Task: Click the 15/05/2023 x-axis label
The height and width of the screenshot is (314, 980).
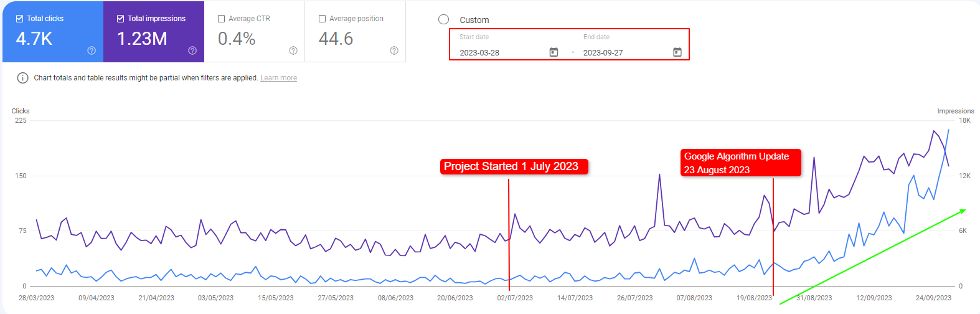Action: tap(276, 298)
